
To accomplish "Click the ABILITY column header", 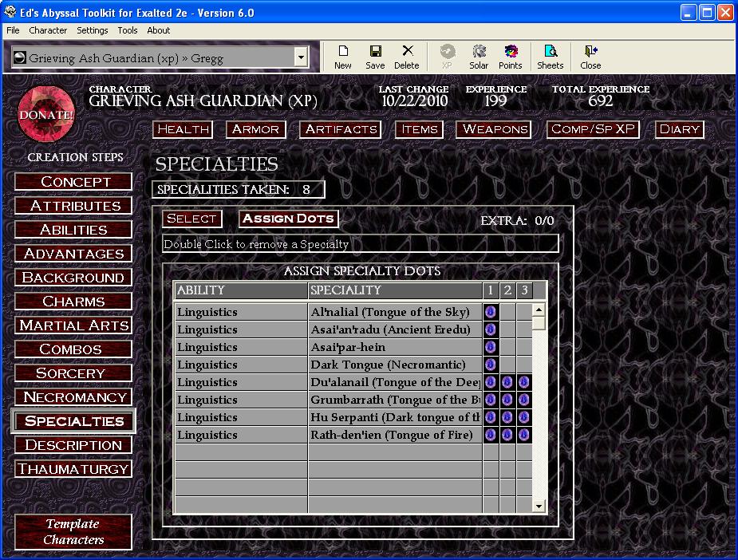I will pos(241,290).
